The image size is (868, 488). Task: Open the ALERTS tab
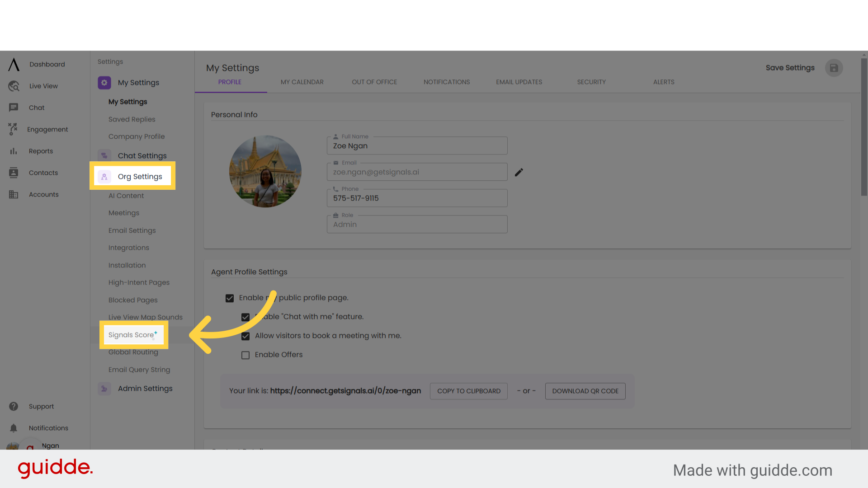point(664,82)
